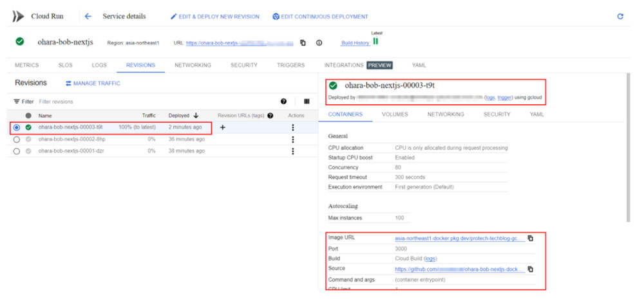Open actions menu for ohara-bob-nextjs-00001-dzr
This screenshot has height=299, width=644.
292,151
